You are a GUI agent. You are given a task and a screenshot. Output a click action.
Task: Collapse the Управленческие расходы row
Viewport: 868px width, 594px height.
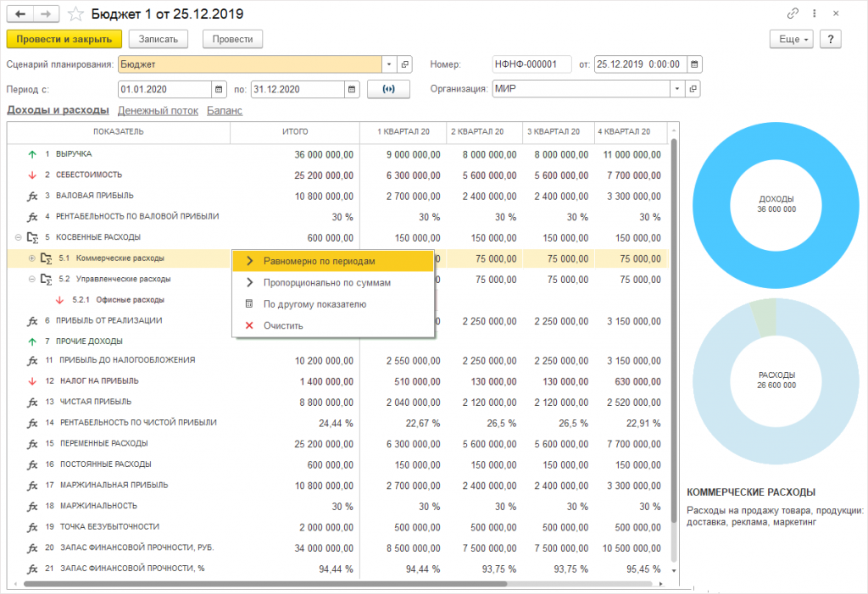pos(32,279)
